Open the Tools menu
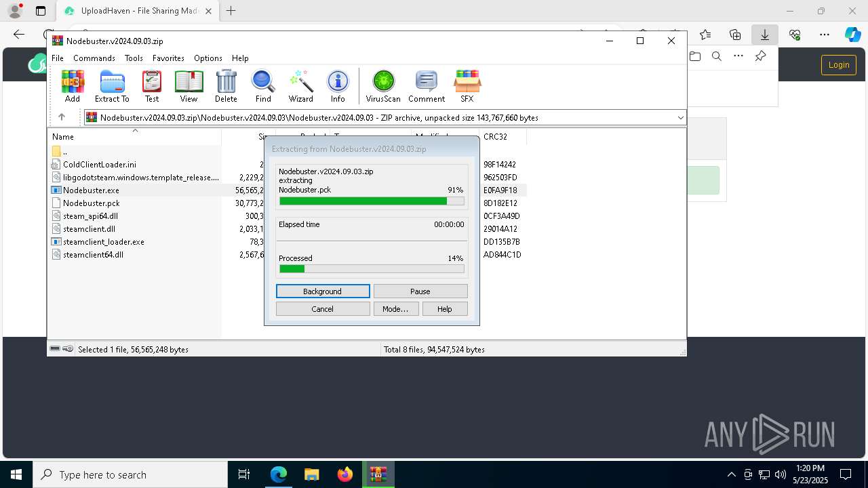Screen dimensions: 868x488 [x=134, y=58]
